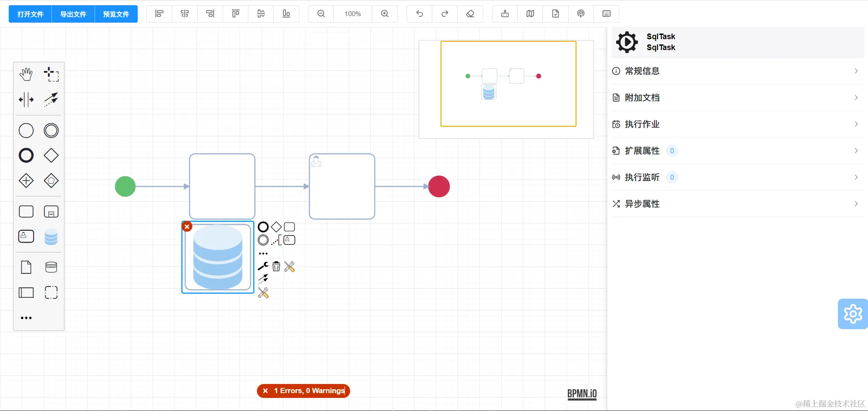This screenshot has width=868, height=411.
Task: Open keyboard shortcuts via keyboard icon
Action: tap(606, 14)
